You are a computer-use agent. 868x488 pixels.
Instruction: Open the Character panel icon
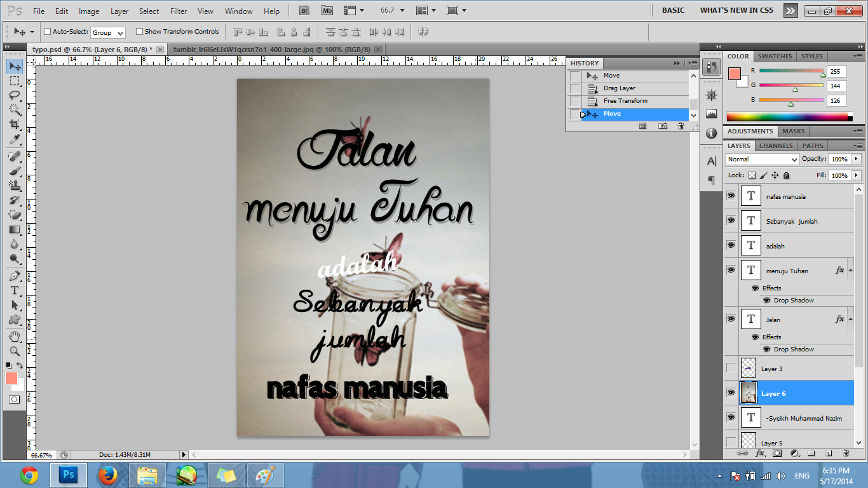coord(712,161)
